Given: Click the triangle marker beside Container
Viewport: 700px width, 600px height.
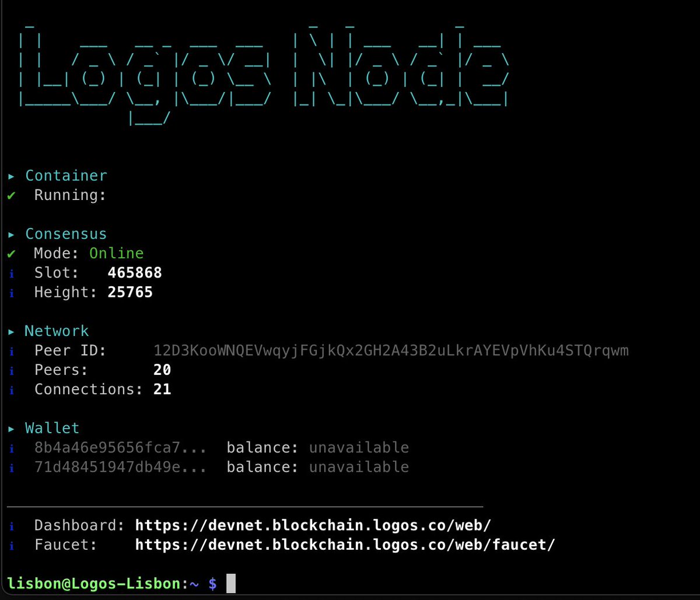Looking at the screenshot, I should click(12, 176).
